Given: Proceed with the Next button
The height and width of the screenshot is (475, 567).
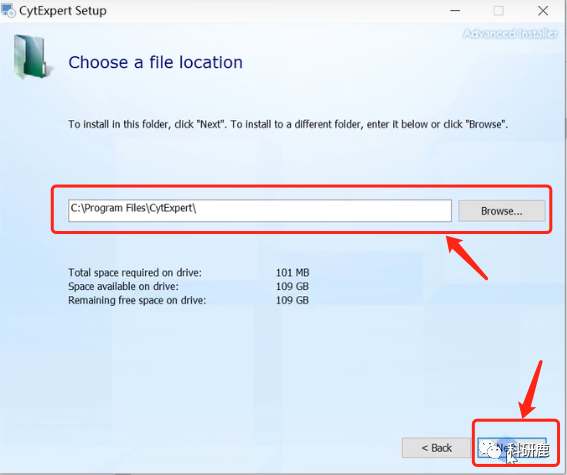Looking at the screenshot, I should pos(511,448).
